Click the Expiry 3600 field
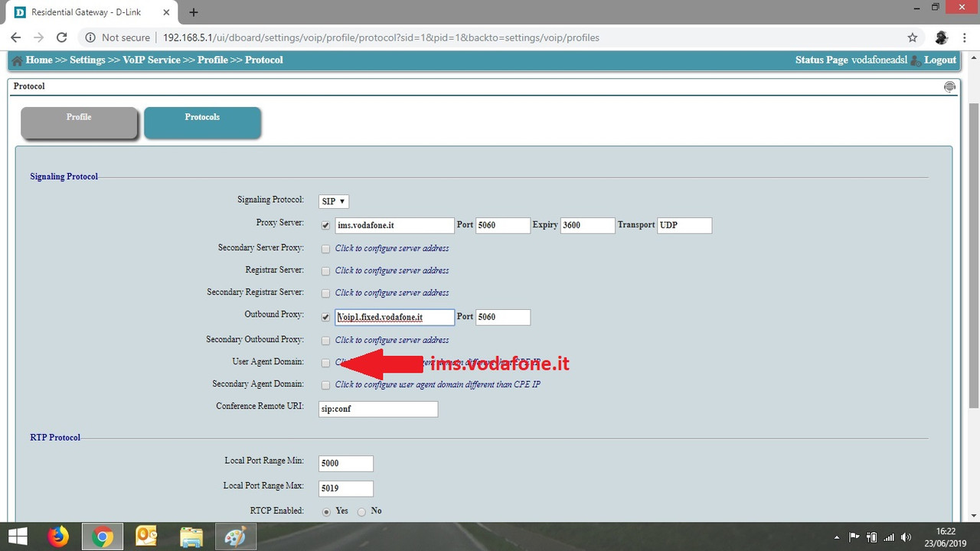The width and height of the screenshot is (980, 551). pos(587,226)
